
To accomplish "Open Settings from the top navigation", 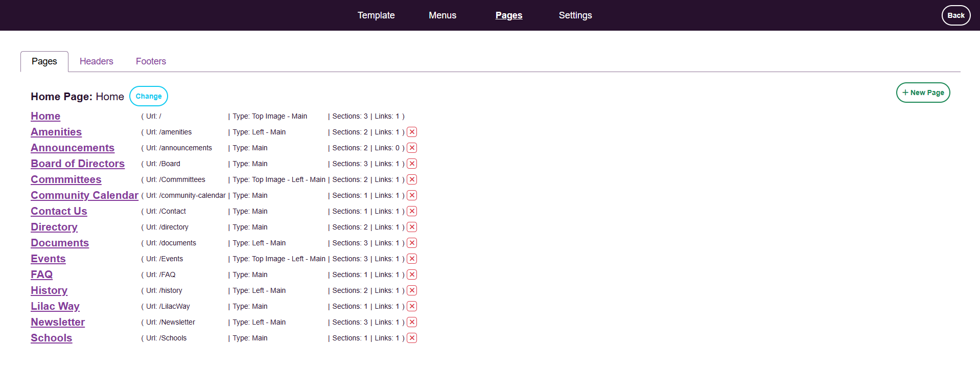I will click(575, 15).
